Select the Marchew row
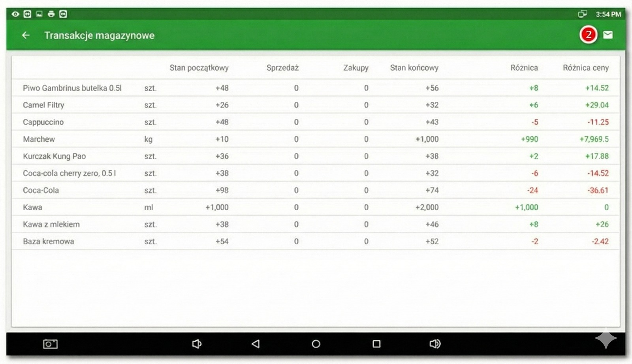This screenshot has height=364, width=632. [x=39, y=139]
